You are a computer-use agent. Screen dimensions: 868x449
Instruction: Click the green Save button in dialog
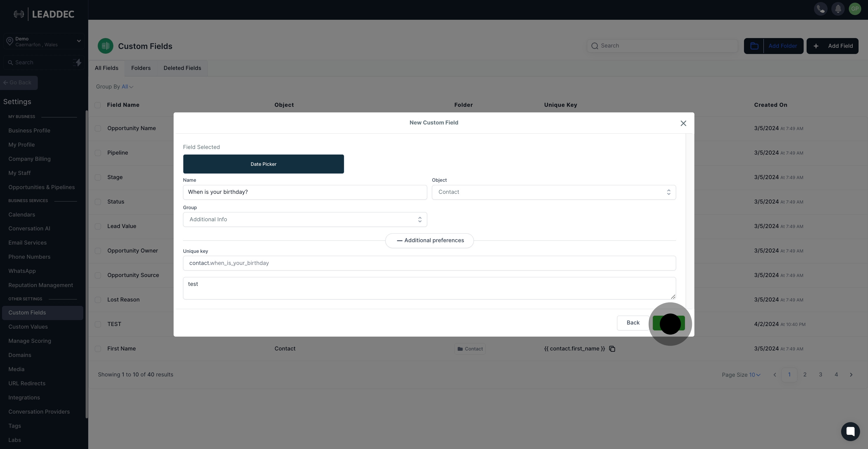(668, 323)
